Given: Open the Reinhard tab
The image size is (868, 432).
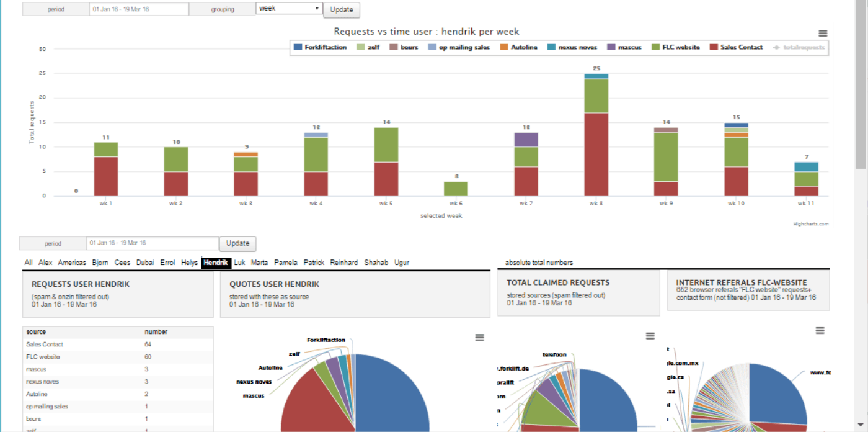Looking at the screenshot, I should pos(344,263).
